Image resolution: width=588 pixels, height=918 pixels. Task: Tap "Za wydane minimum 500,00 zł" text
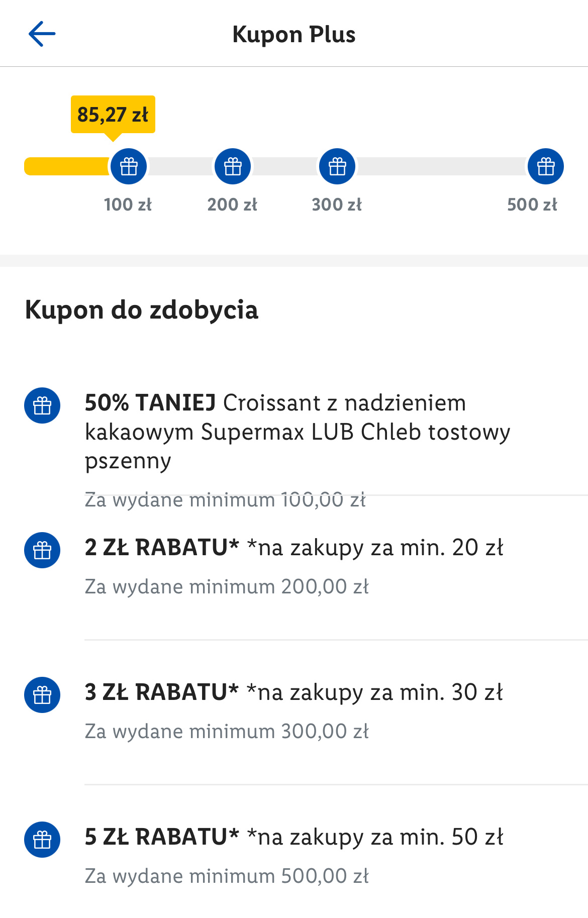coord(227,876)
